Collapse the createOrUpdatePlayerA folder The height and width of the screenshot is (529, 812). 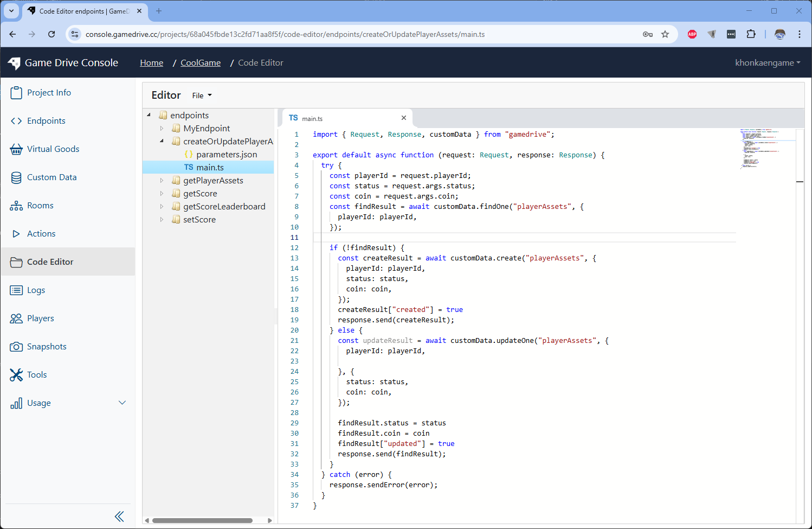pos(161,141)
